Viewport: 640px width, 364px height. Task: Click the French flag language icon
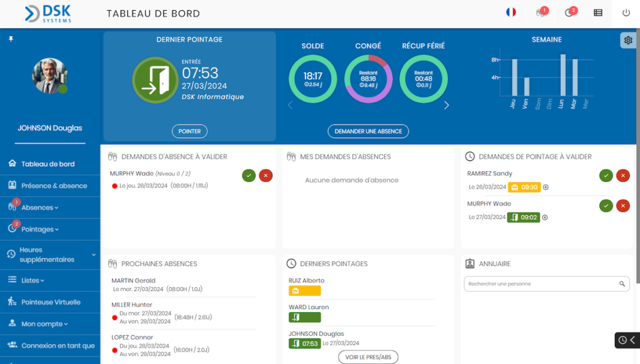click(x=511, y=12)
